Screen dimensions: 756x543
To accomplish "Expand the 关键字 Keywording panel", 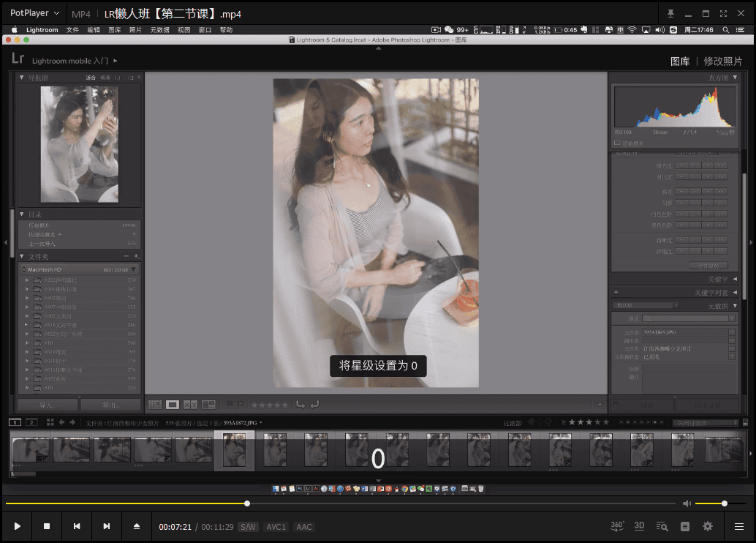I will coord(736,279).
